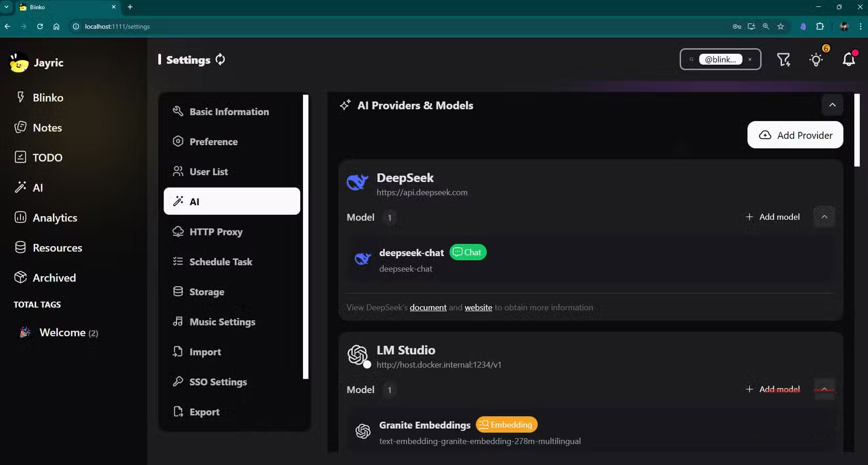Click Add model for DeepSeek
The width and height of the screenshot is (868, 465).
772,217
